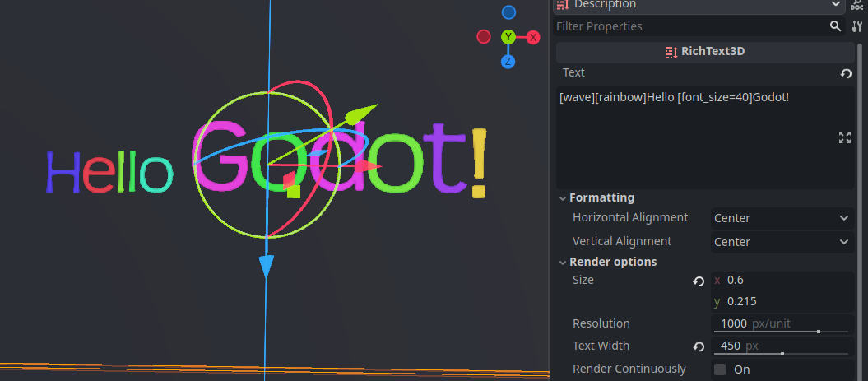Click the X axis on the view gizmo
Viewport: 868px width, 381px height.
[533, 38]
